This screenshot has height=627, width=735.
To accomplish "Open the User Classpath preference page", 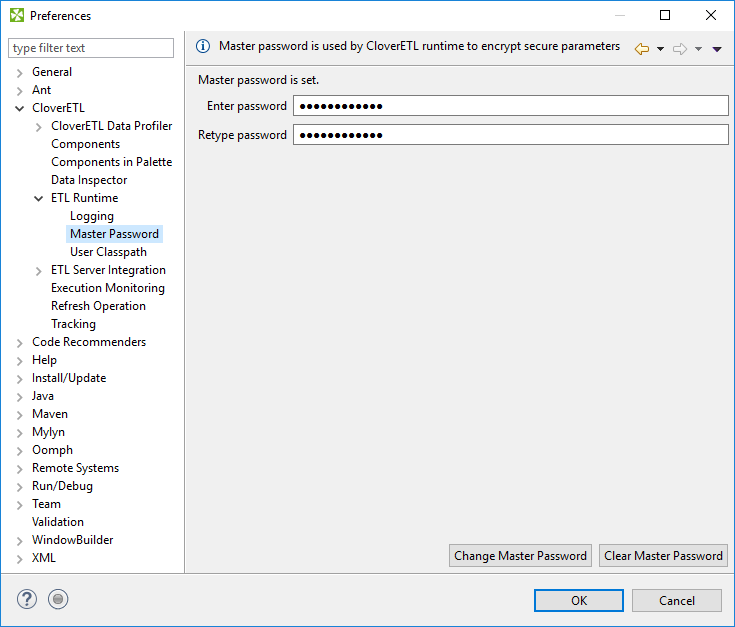I will tap(108, 252).
